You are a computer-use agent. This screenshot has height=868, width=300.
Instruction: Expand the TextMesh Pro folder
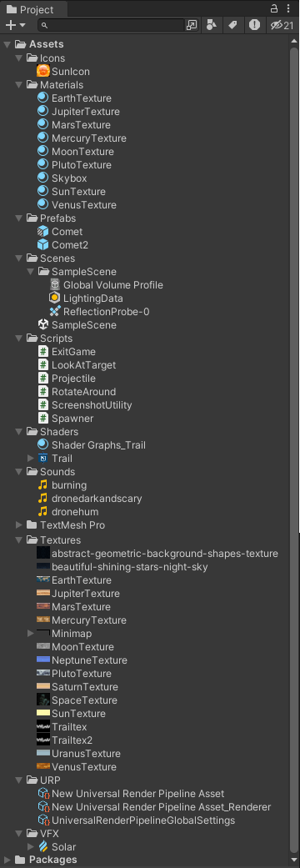click(x=19, y=524)
